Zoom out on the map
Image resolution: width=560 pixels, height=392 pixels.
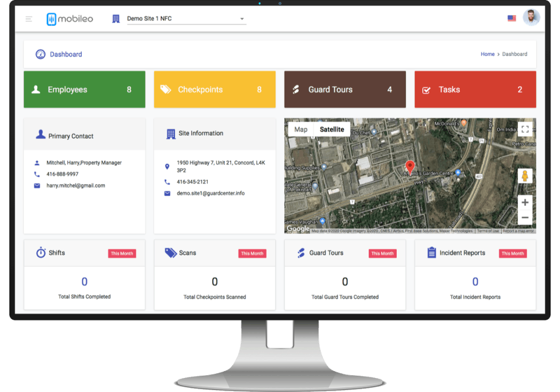click(x=524, y=218)
